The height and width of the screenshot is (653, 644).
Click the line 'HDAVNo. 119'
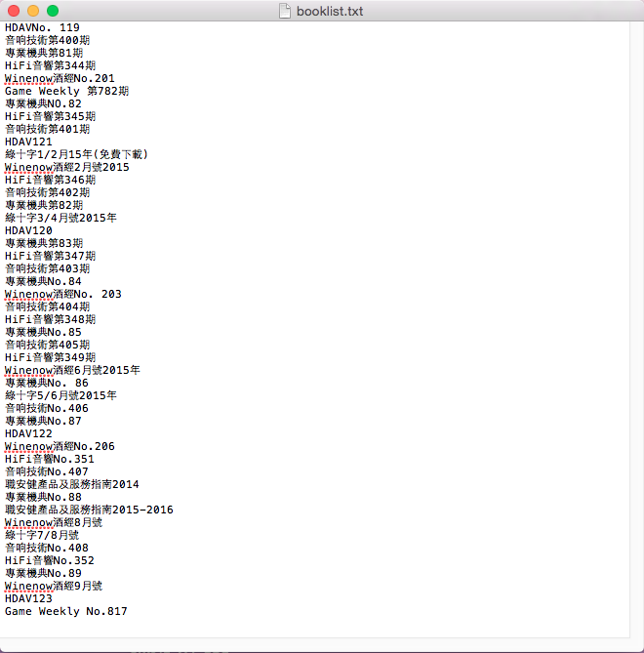(42, 27)
